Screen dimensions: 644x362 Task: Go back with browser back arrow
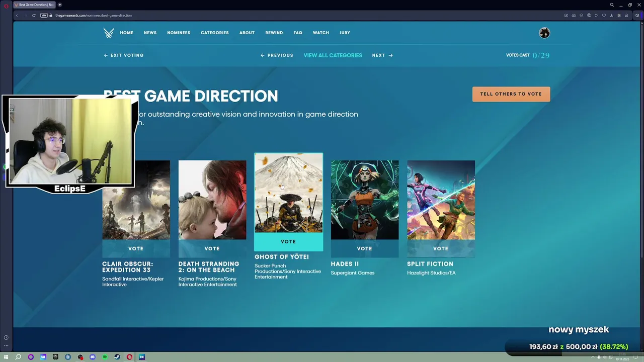point(17,16)
